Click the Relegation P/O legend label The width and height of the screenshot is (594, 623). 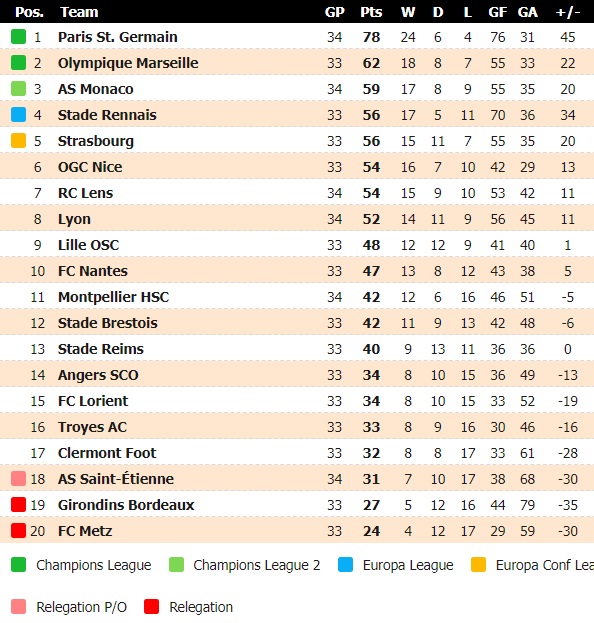[81, 607]
